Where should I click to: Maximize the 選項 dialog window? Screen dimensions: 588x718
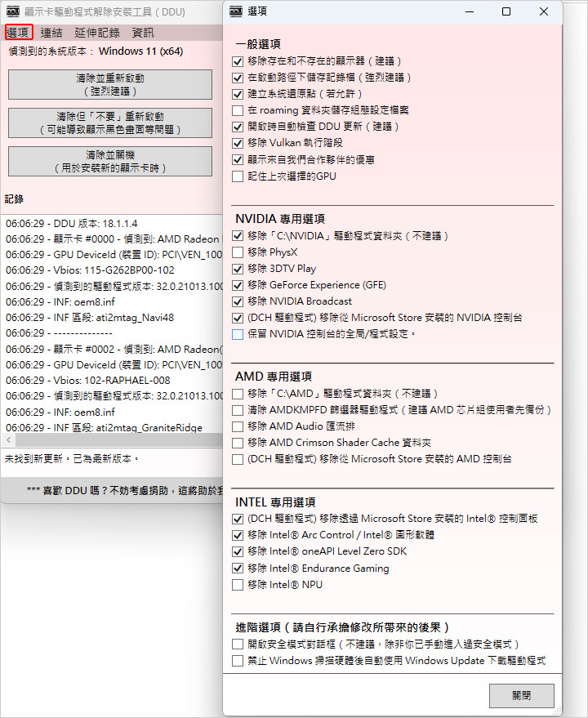(x=506, y=11)
